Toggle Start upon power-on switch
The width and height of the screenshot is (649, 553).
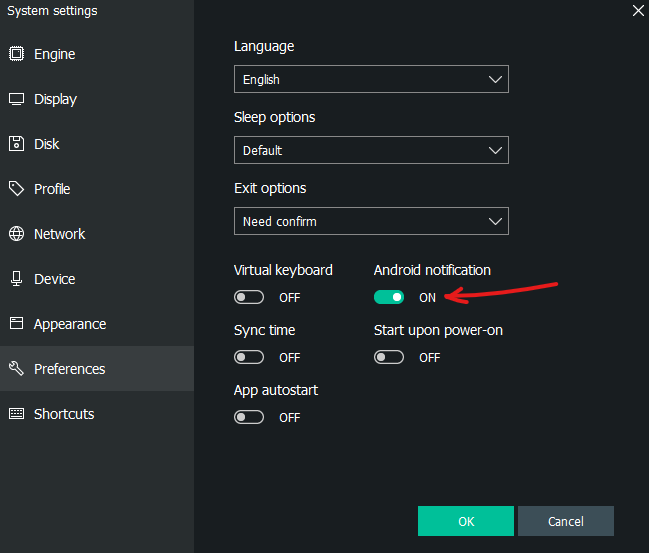click(x=389, y=357)
